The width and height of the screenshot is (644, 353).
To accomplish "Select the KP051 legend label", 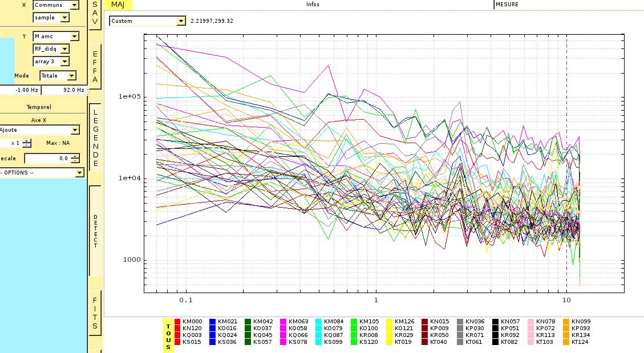I will click(x=510, y=328).
